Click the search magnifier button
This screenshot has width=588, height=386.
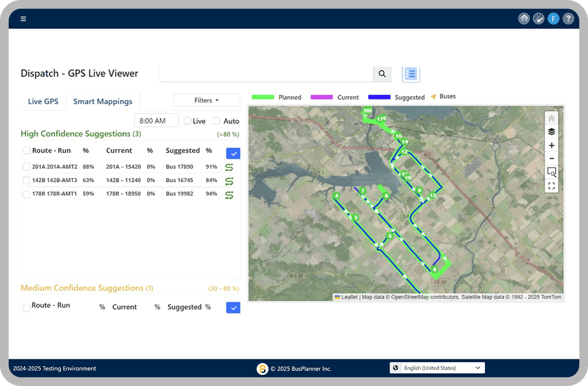click(x=382, y=74)
